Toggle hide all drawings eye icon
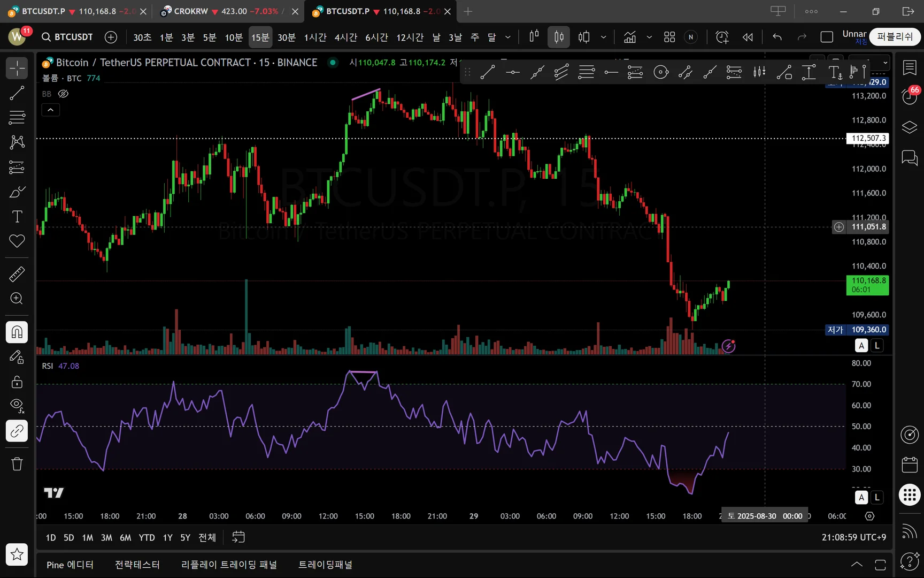Viewport: 924px width, 578px height. pyautogui.click(x=17, y=406)
